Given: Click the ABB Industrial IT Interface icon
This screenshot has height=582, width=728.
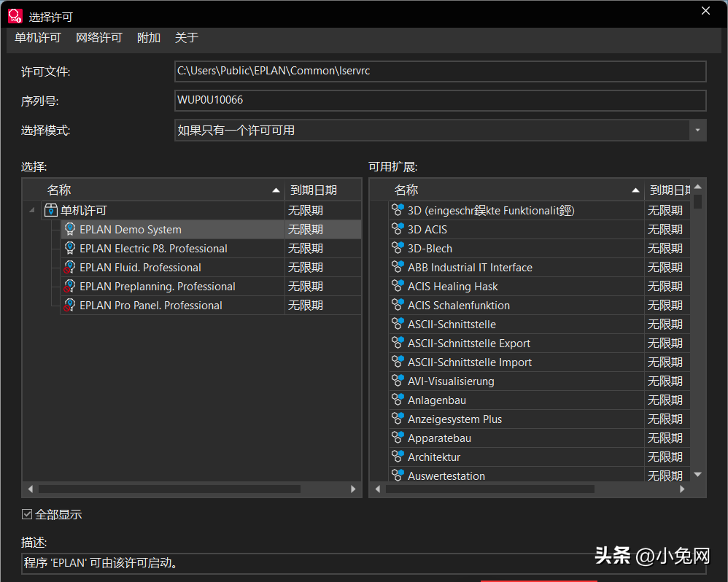Looking at the screenshot, I should (x=398, y=267).
